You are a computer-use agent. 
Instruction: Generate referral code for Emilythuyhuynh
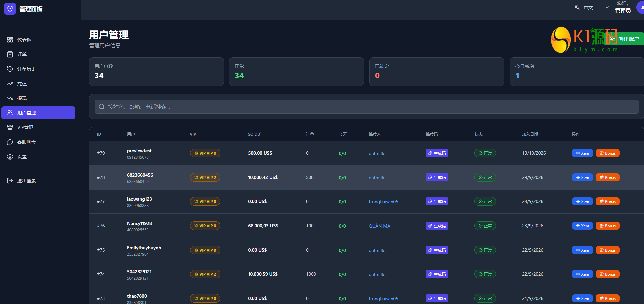437,250
